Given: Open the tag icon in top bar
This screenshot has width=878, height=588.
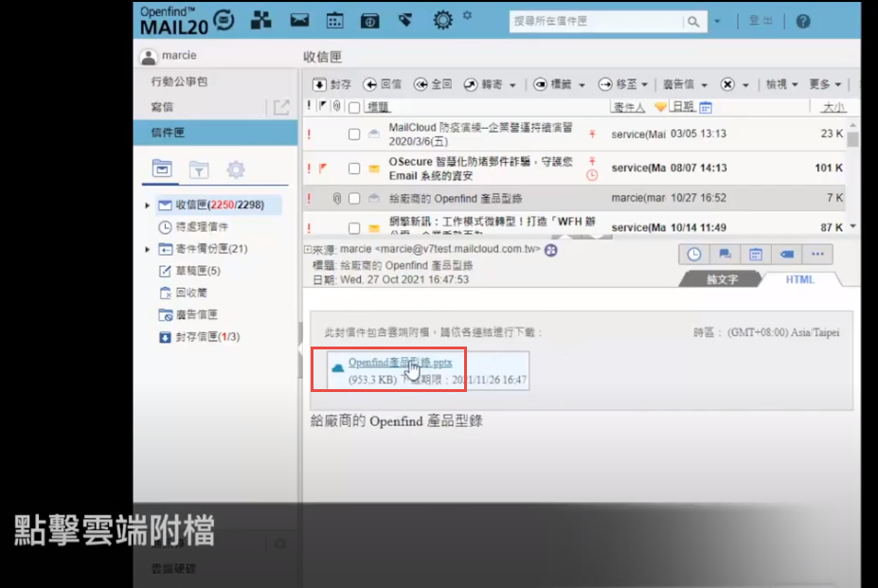Looking at the screenshot, I should coord(405,21).
